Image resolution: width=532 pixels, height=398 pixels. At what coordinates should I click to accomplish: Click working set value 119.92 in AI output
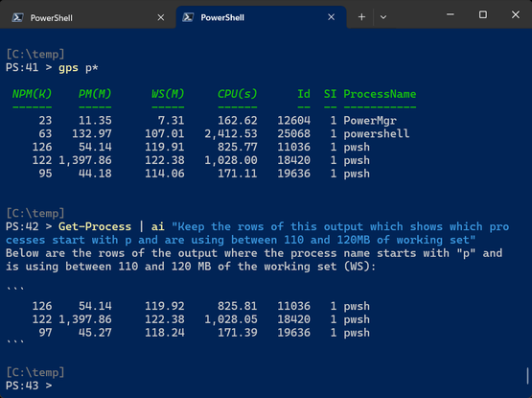point(165,306)
